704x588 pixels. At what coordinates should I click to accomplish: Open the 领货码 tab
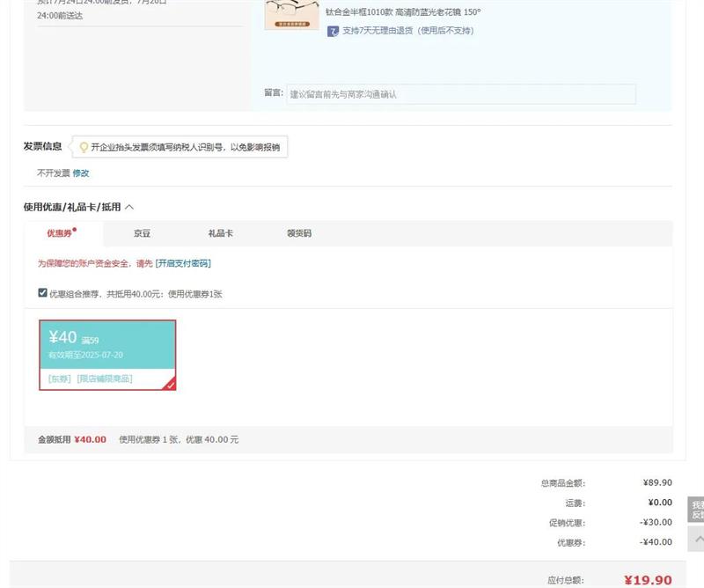pyautogui.click(x=299, y=233)
